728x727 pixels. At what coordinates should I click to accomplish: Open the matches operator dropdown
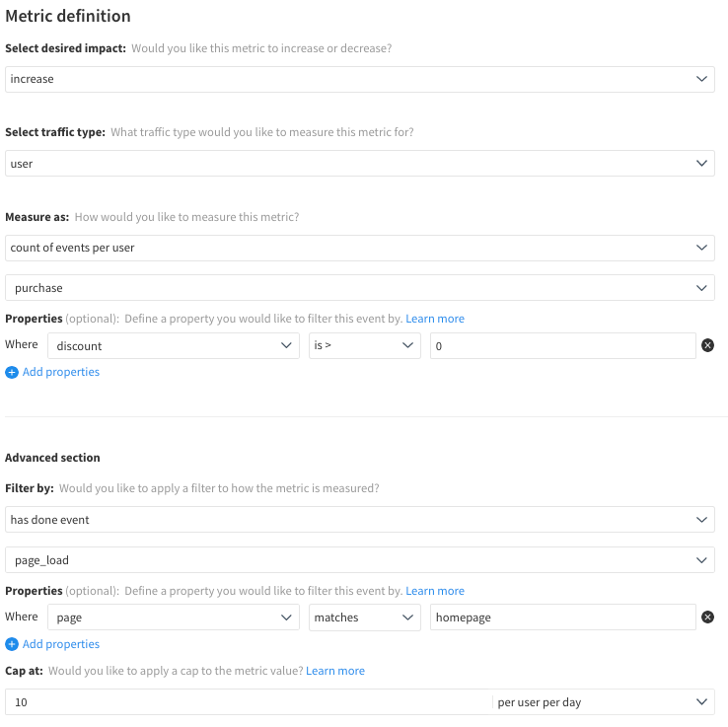[364, 618]
